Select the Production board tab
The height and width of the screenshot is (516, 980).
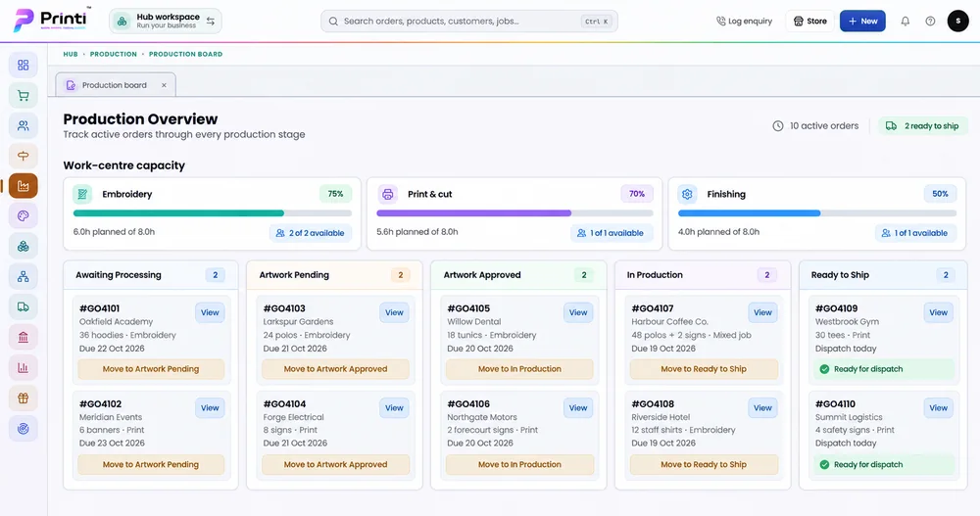(x=115, y=85)
